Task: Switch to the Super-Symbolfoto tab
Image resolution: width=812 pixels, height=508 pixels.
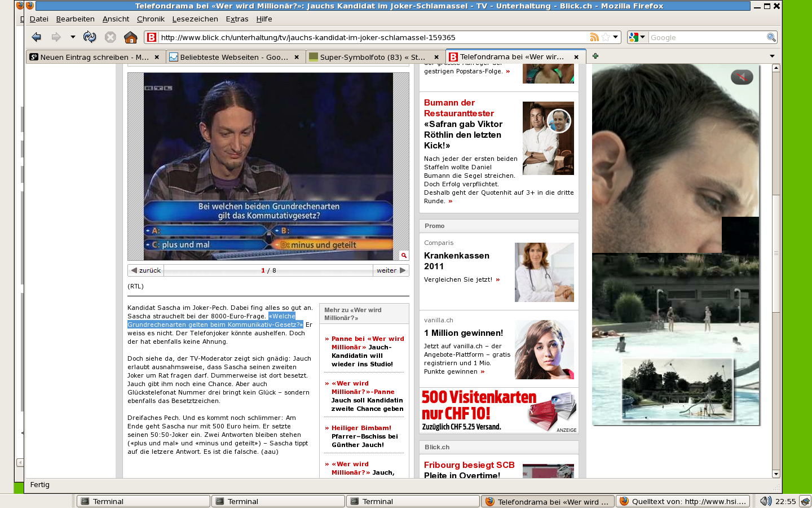Action: coord(372,57)
